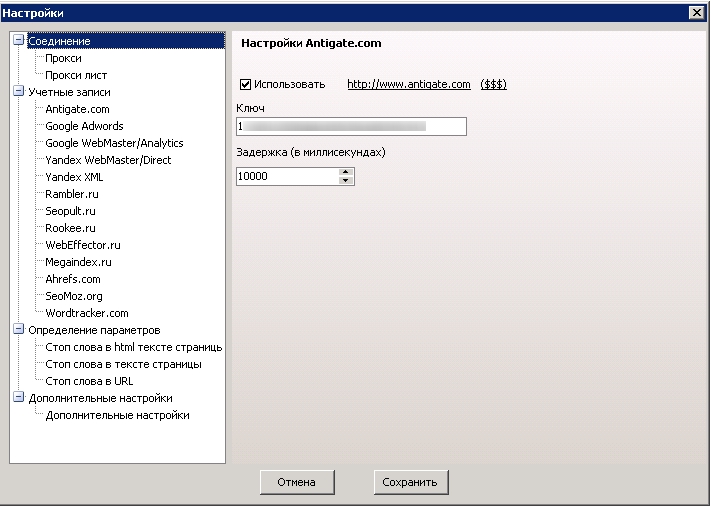The image size is (711, 506).
Task: Select Стоп слова в URL item
Action: 89,381
